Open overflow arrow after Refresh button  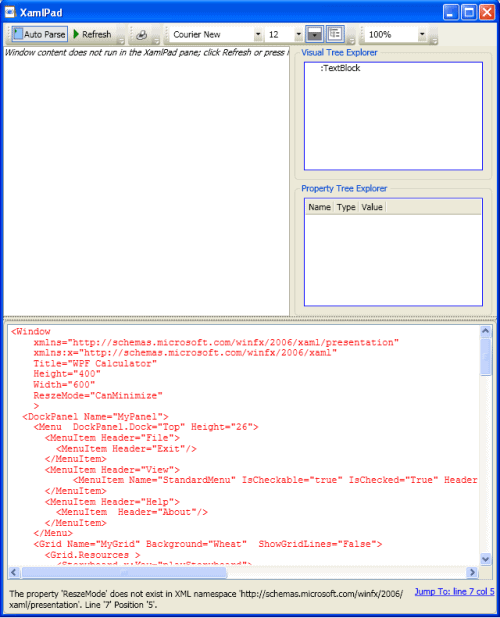(x=121, y=41)
